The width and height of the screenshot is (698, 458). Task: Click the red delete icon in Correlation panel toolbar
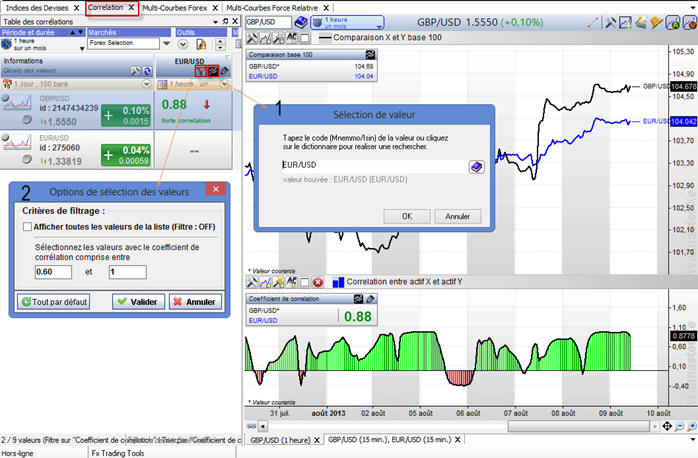point(317,282)
